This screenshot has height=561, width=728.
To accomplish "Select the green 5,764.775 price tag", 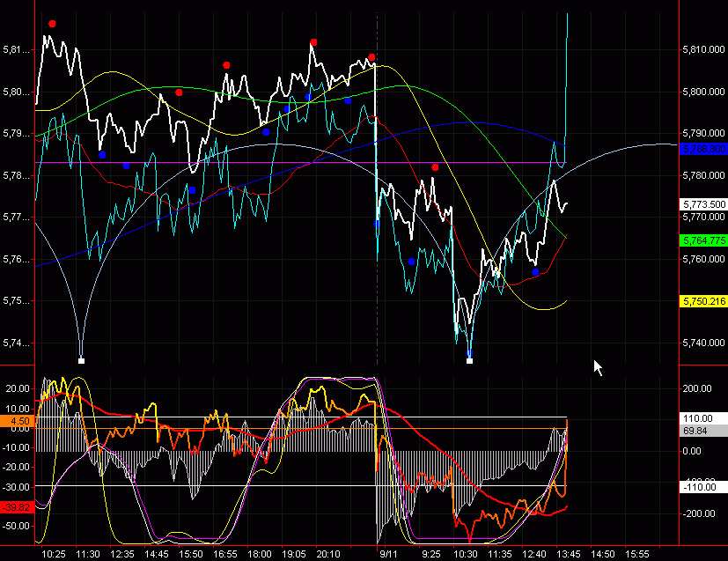I will 703,240.
